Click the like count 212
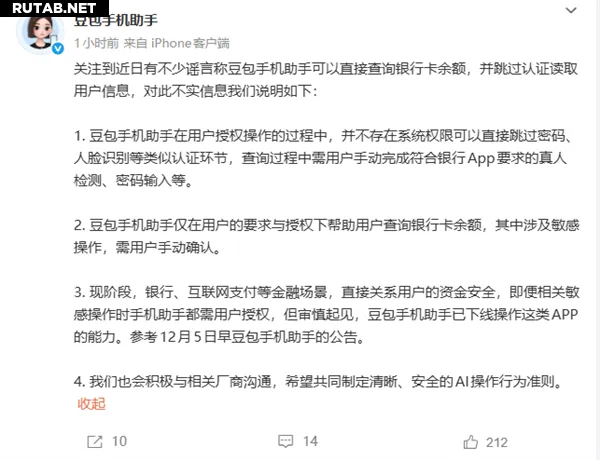This screenshot has height=460, width=600. coord(497,442)
